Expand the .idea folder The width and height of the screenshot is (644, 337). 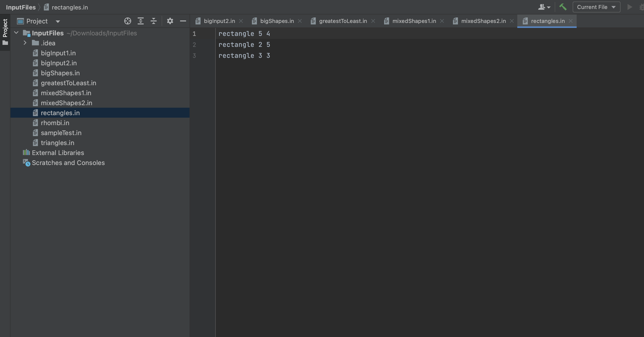pos(25,43)
